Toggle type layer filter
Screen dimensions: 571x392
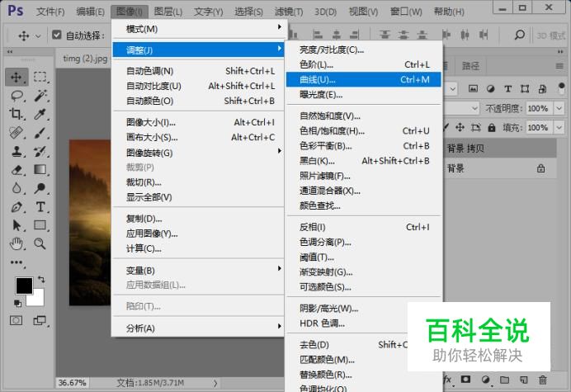click(x=507, y=88)
